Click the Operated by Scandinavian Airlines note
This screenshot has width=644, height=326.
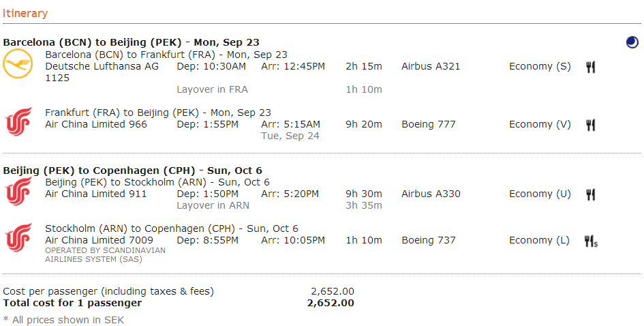click(x=105, y=254)
